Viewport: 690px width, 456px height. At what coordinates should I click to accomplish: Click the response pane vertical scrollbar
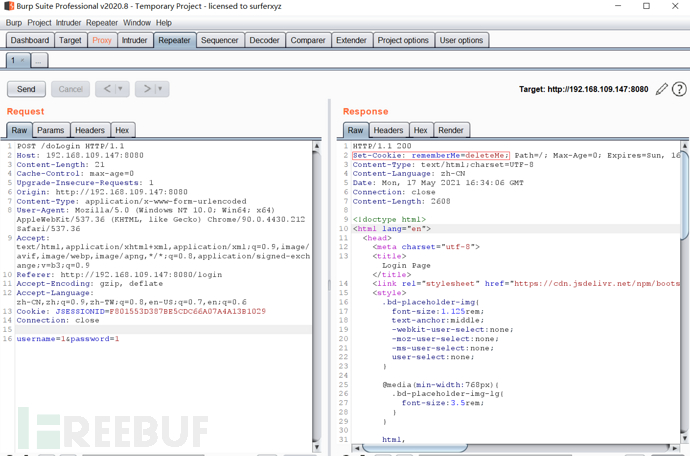[685, 300]
